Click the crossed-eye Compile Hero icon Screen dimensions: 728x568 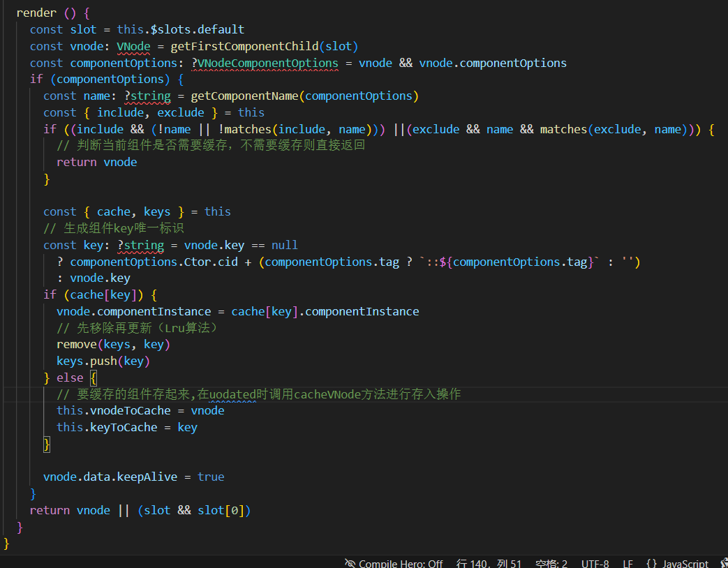(350, 563)
